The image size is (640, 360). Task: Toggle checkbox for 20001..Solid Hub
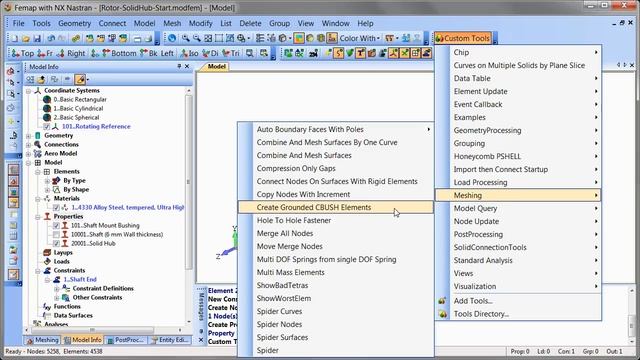pos(56,244)
